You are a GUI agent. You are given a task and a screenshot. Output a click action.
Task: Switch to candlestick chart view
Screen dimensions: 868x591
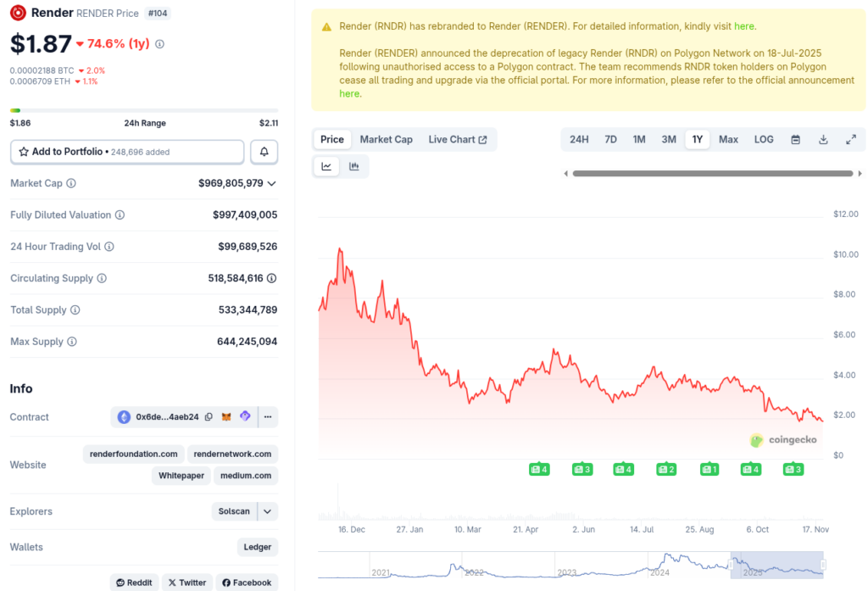(354, 166)
